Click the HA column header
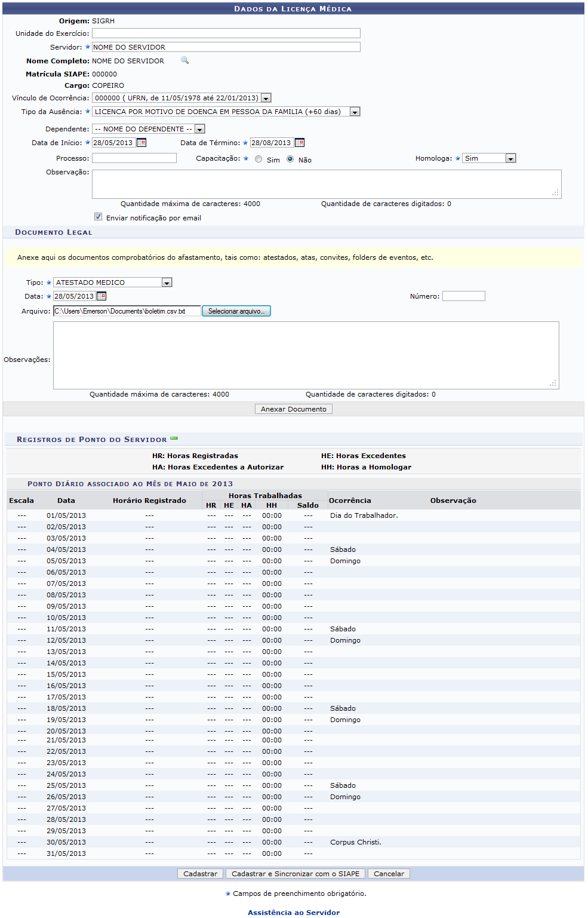This screenshot has height=918, width=588. coord(247,505)
